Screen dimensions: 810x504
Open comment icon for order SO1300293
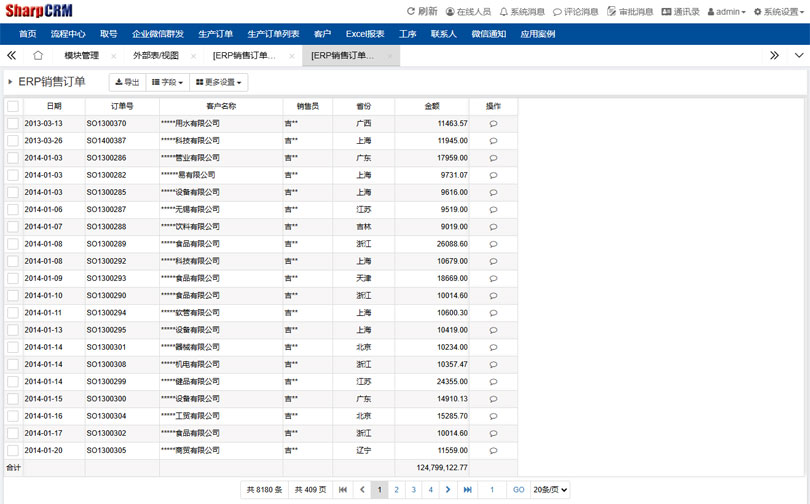tap(493, 278)
